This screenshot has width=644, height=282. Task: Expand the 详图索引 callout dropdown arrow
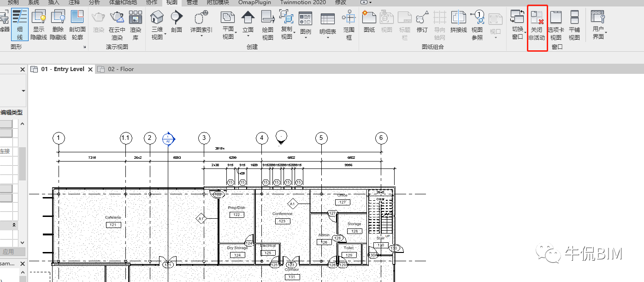click(201, 36)
